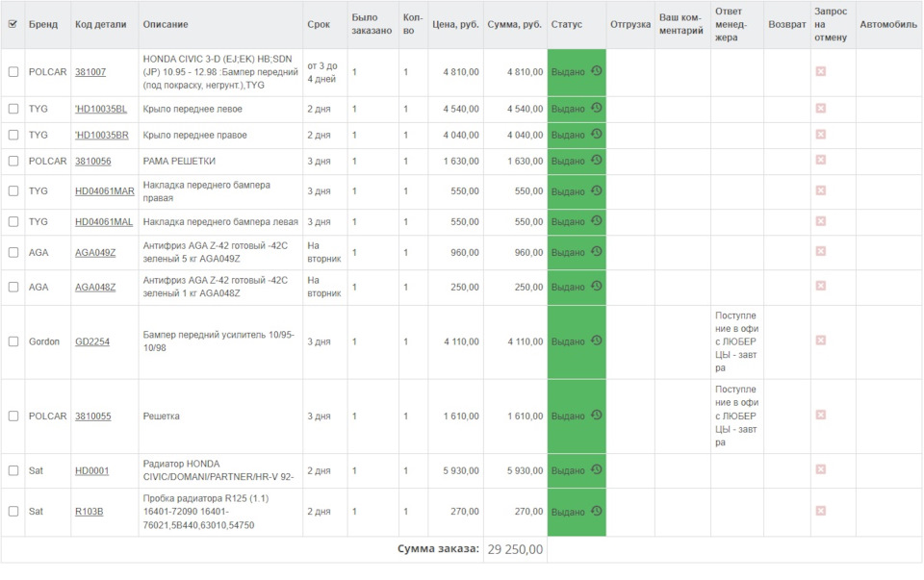Screen dimensions: 924x580
Task: Open part code link AGA049Z
Action: click(x=95, y=253)
